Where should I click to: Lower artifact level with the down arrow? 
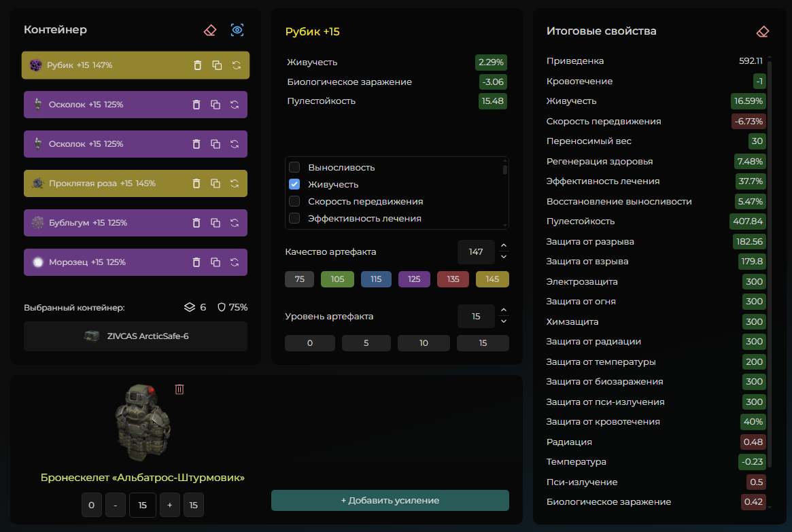[504, 321]
